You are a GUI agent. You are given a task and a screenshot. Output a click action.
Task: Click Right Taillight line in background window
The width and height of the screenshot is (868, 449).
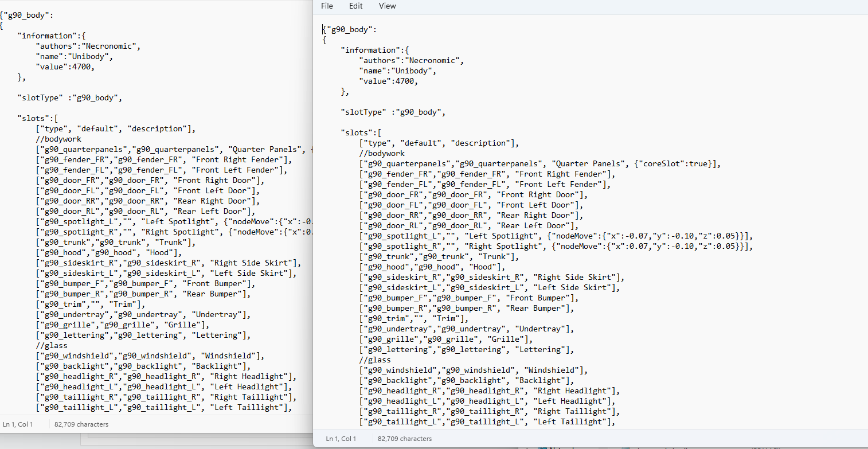[167, 397]
